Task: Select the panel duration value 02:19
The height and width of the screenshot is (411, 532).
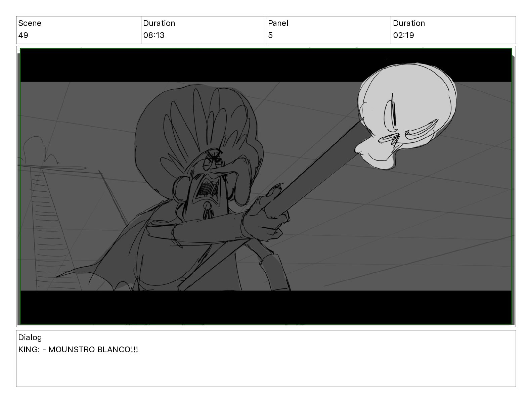Action: click(x=403, y=35)
